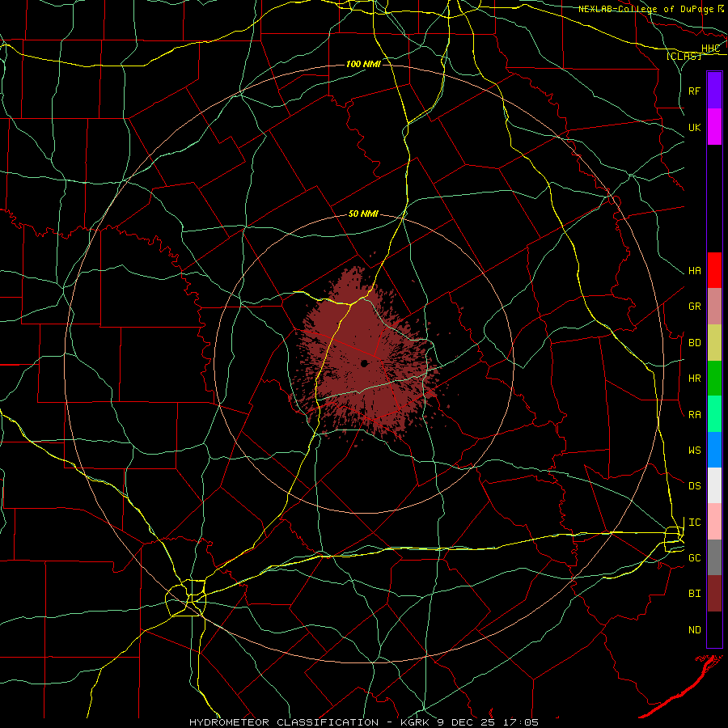Click the brown BI legend swatch
Screen dimensions: 728x728
[x=714, y=594]
